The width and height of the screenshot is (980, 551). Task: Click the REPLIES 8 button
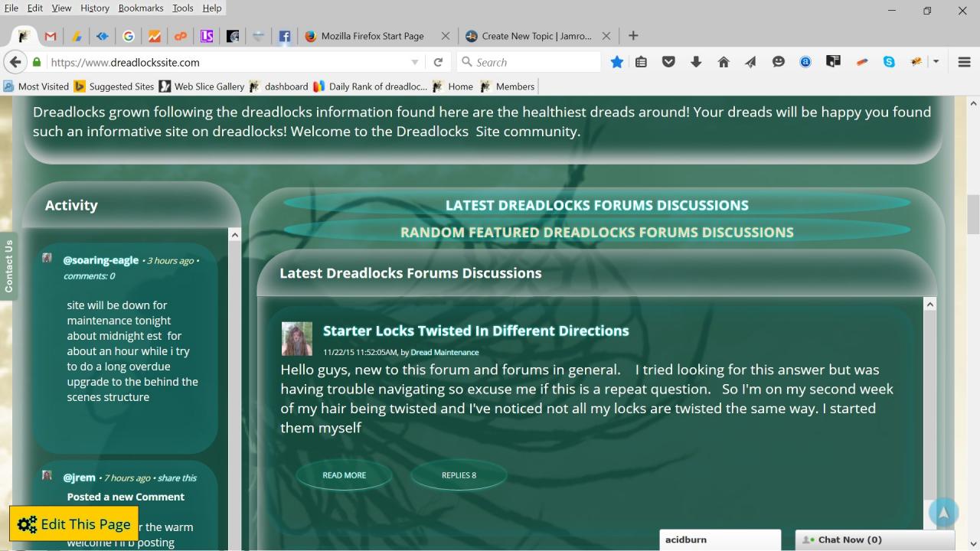pos(459,475)
